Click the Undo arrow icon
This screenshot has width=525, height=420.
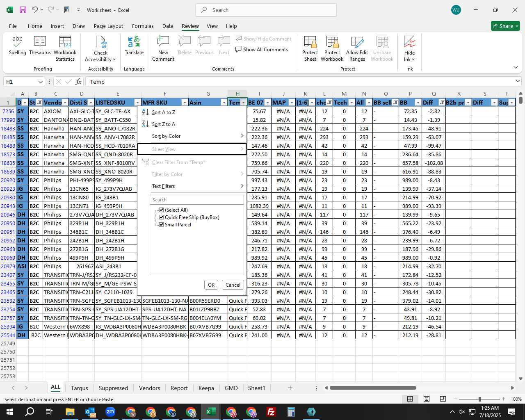(35, 10)
